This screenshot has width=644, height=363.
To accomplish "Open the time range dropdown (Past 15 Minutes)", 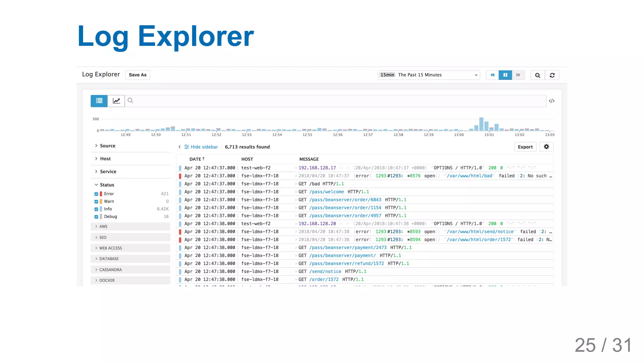I will pos(429,75).
